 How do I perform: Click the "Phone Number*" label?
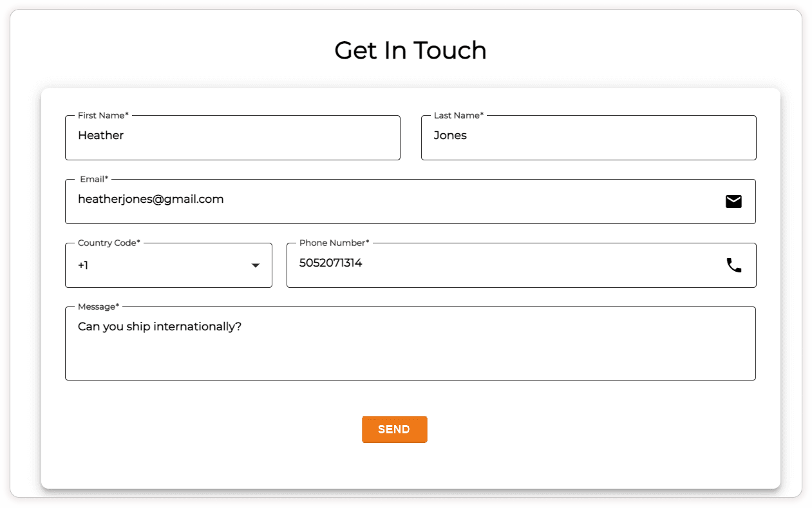334,243
